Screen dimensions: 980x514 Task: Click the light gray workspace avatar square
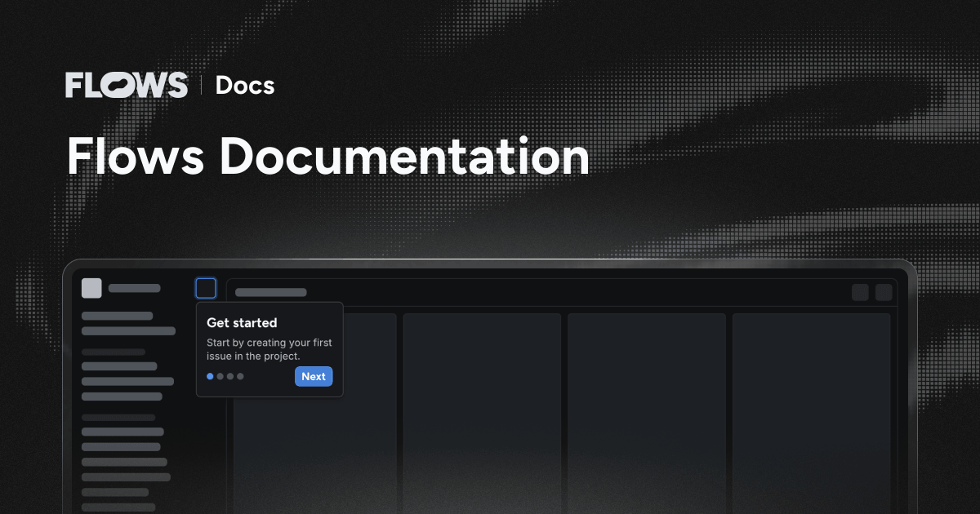91,288
